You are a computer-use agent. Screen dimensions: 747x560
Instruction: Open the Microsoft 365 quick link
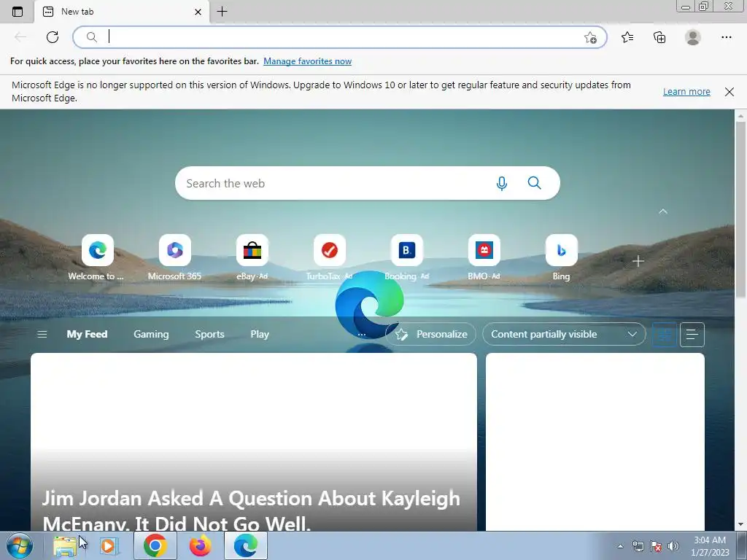click(174, 257)
